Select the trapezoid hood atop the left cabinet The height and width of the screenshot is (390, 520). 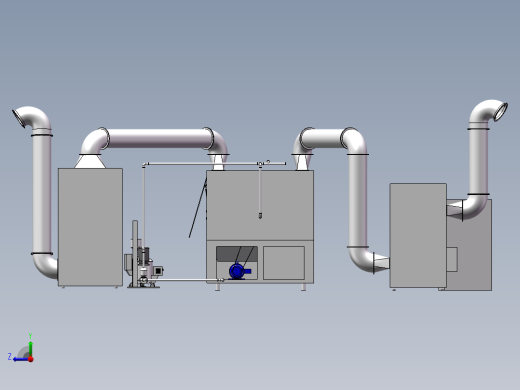90,161
